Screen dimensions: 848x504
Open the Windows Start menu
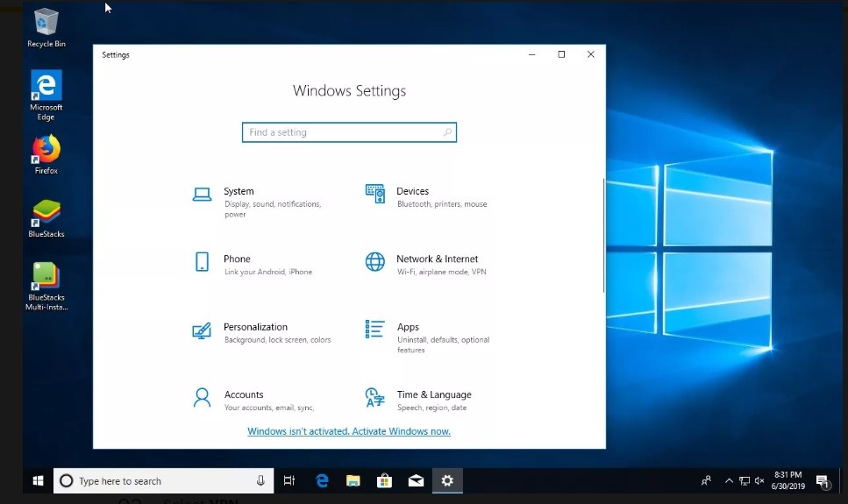39,480
